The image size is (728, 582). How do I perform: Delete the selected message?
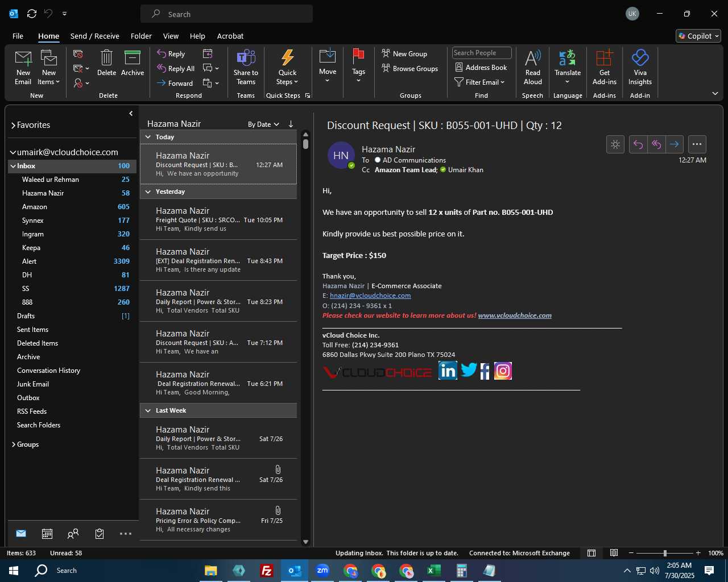(x=106, y=63)
